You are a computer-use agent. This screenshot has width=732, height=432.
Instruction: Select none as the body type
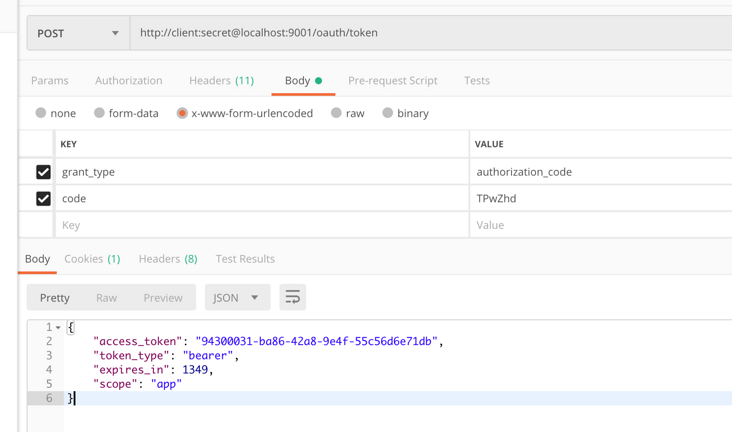(x=41, y=113)
